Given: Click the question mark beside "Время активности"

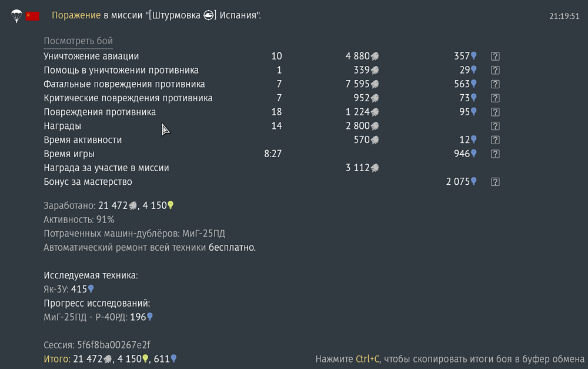Looking at the screenshot, I should pos(495,140).
